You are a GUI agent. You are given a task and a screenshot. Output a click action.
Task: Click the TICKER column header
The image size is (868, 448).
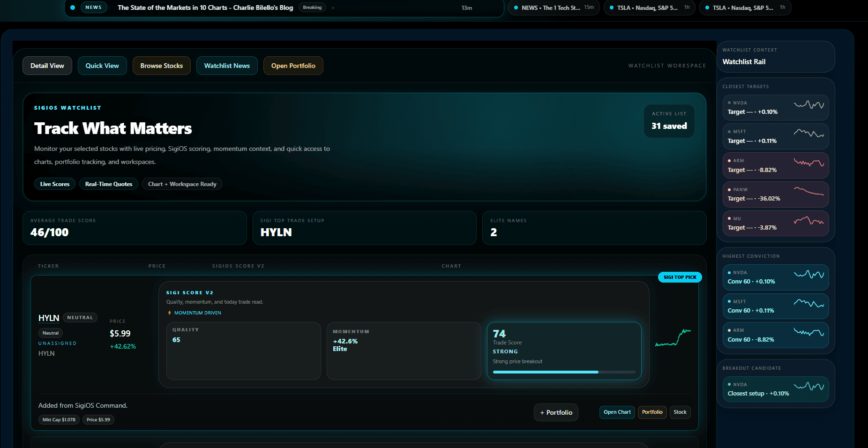tap(48, 266)
